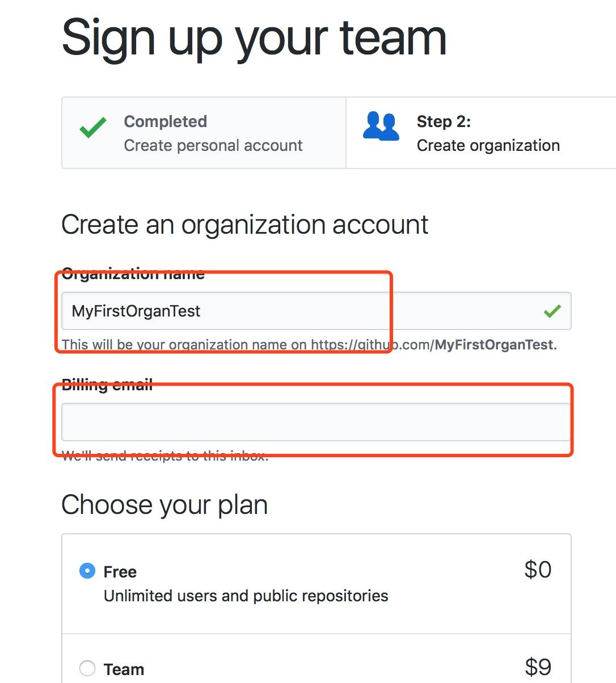This screenshot has width=616, height=683.
Task: Click the green checkmark beside Completed
Action: [x=93, y=127]
